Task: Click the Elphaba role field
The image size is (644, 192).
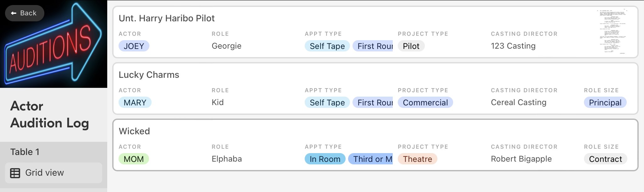Action: coord(227,159)
